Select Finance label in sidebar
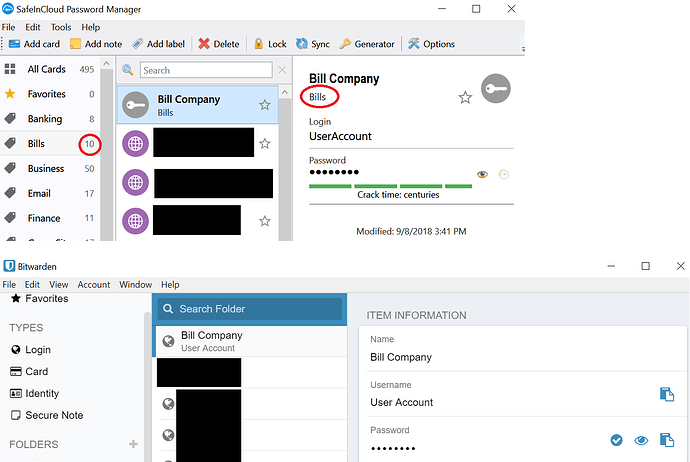This screenshot has height=462, width=690. (x=50, y=218)
